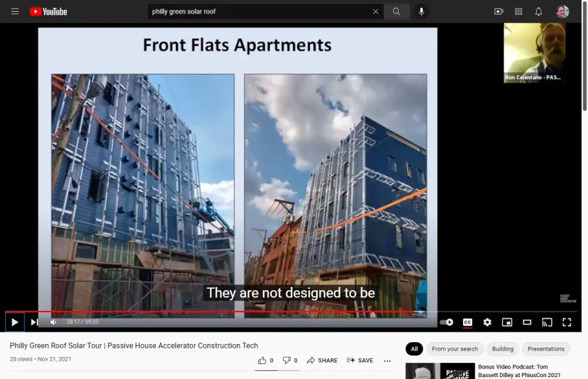Turn off closed captions (CC)
Viewport: 588px width, 379px height.
pyautogui.click(x=467, y=322)
